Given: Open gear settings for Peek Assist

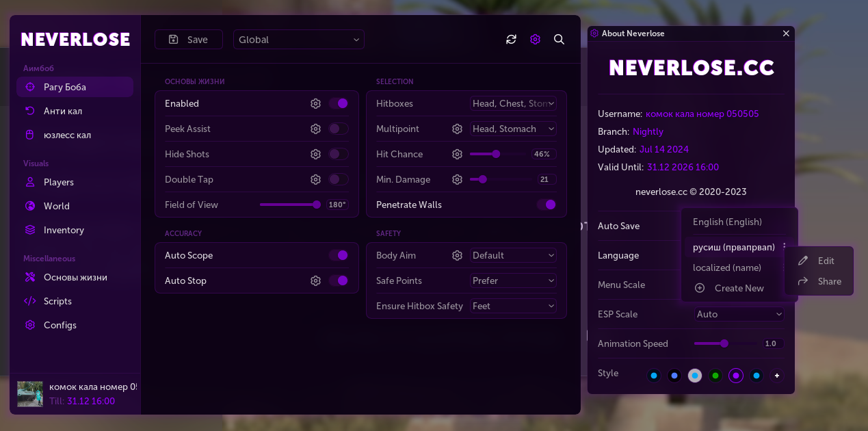Looking at the screenshot, I should 315,129.
